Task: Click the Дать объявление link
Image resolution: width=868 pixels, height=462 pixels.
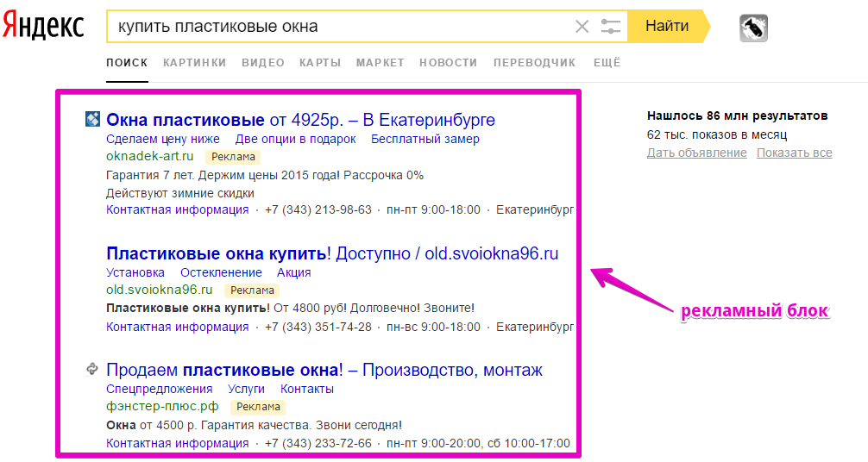Action: [696, 153]
